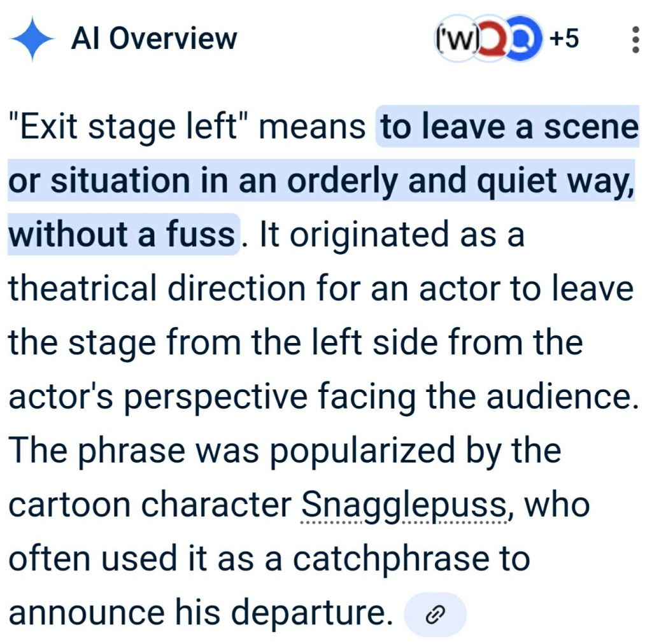Click highlighted phrase "without a fuss"
652x644 pixels.
(121, 234)
